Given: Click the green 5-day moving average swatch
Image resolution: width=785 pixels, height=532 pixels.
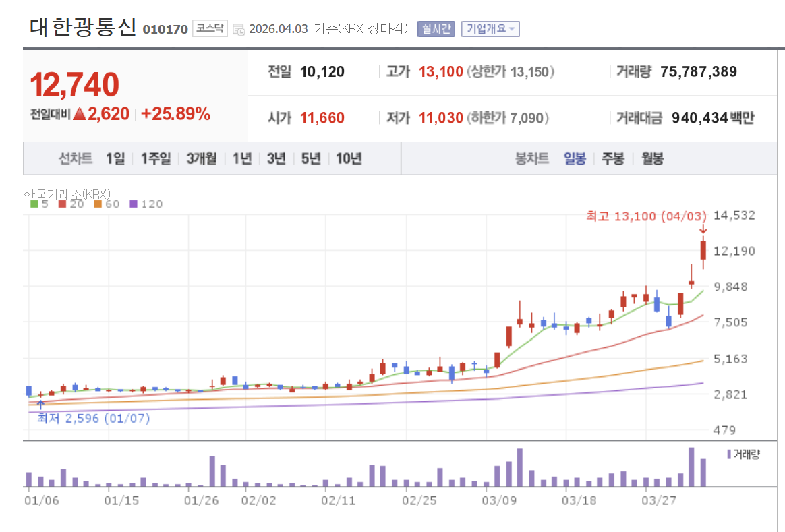Looking at the screenshot, I should pyautogui.click(x=34, y=204).
